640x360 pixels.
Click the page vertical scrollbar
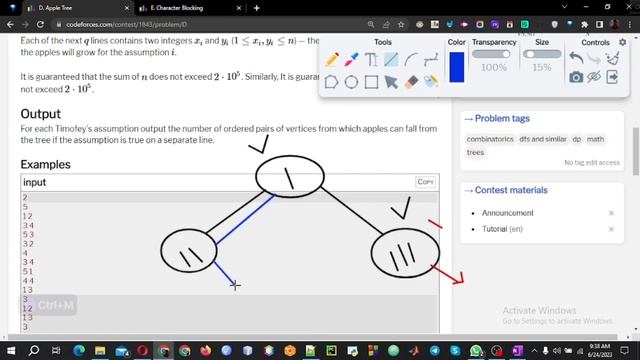coord(636,151)
